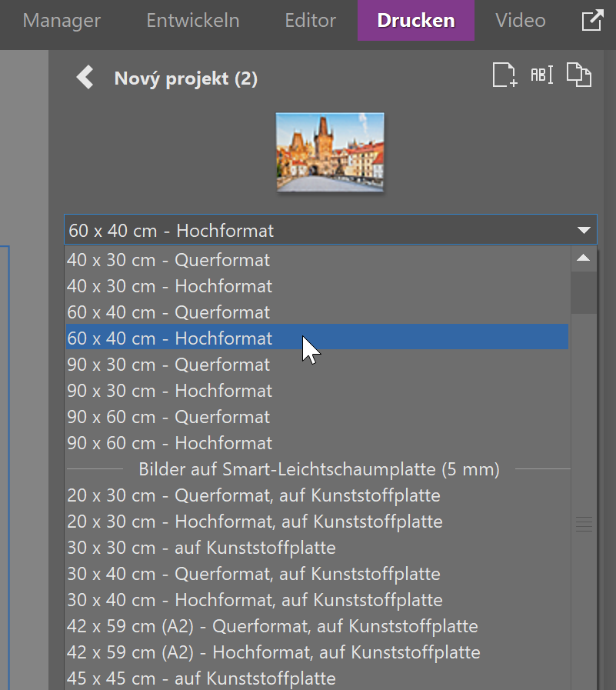The width and height of the screenshot is (616, 690).
Task: Click the duplicate project icon
Action: click(579, 75)
